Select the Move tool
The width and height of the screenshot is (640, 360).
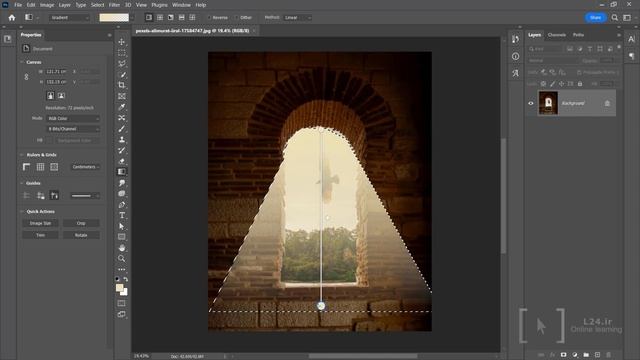(122, 42)
